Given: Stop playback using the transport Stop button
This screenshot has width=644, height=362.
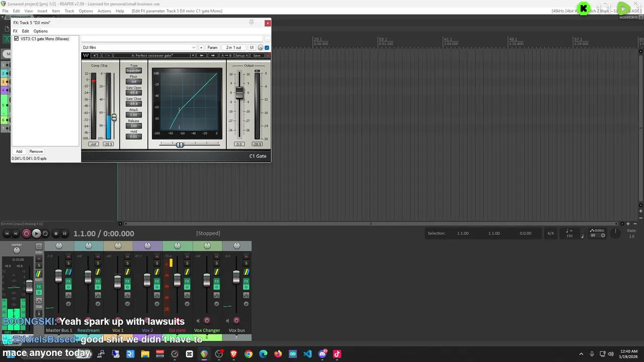Looking at the screenshot, I should click(56, 233).
